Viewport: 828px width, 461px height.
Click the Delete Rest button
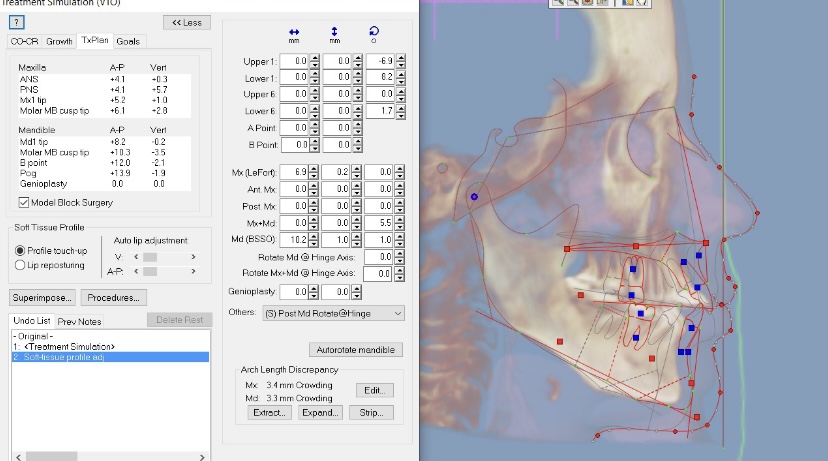[x=180, y=320]
